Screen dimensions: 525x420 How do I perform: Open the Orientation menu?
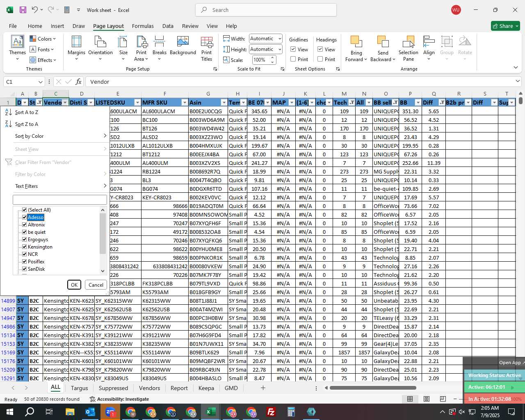100,48
